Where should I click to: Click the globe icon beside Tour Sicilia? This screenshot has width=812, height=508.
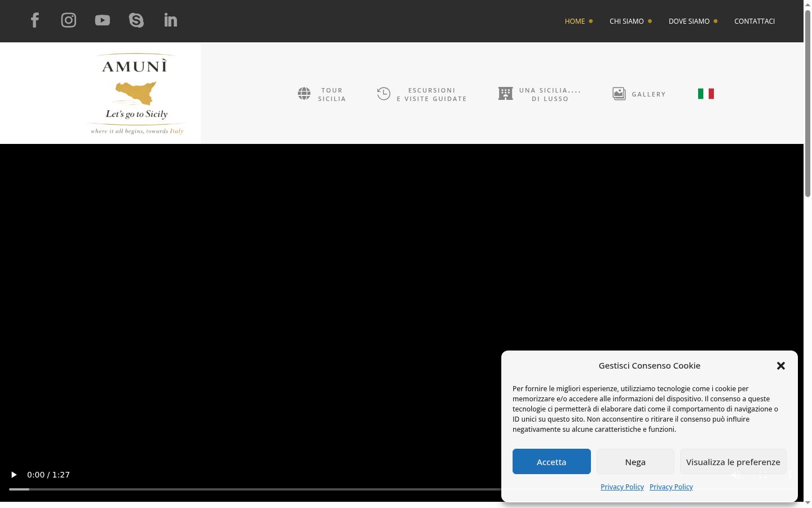tap(304, 94)
